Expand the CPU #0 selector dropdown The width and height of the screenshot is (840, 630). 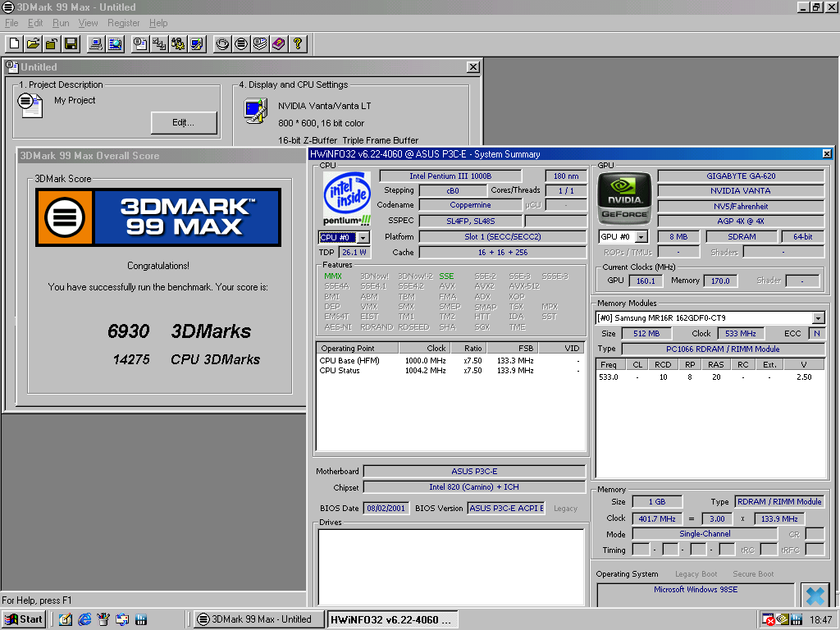(x=363, y=237)
